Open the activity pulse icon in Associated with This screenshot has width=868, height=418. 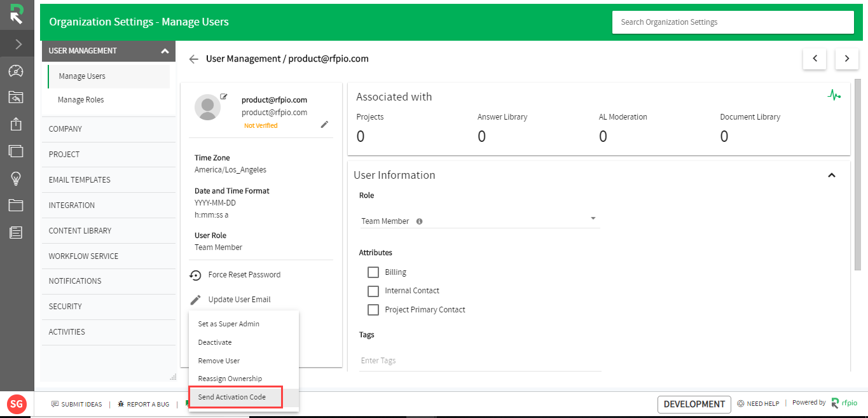click(x=834, y=95)
